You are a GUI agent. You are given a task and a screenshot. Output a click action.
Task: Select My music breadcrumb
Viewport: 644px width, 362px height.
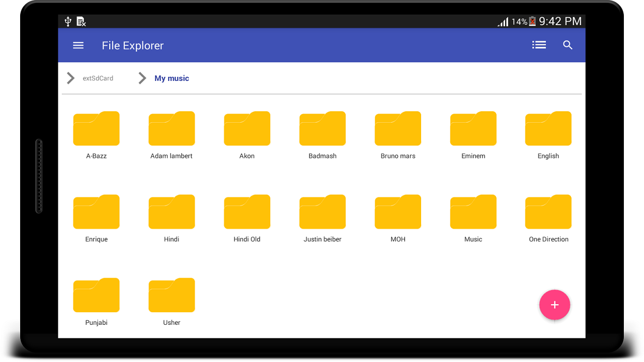coord(172,78)
